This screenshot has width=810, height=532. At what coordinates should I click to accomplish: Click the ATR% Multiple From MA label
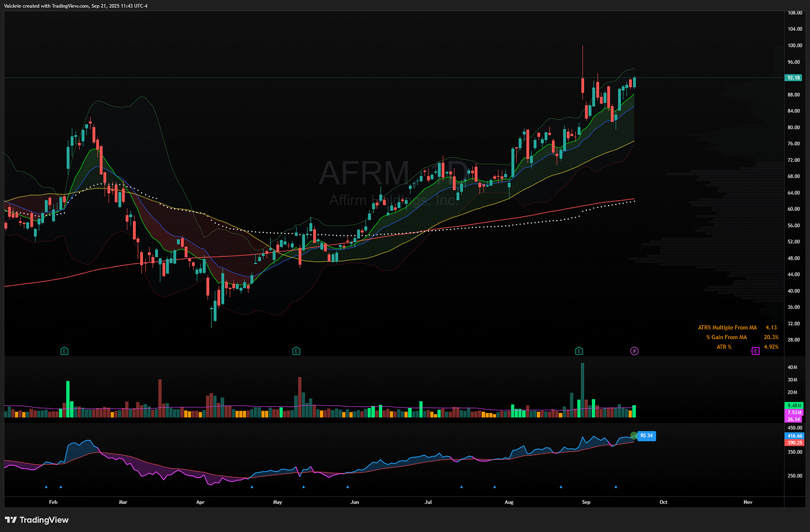[x=728, y=327]
